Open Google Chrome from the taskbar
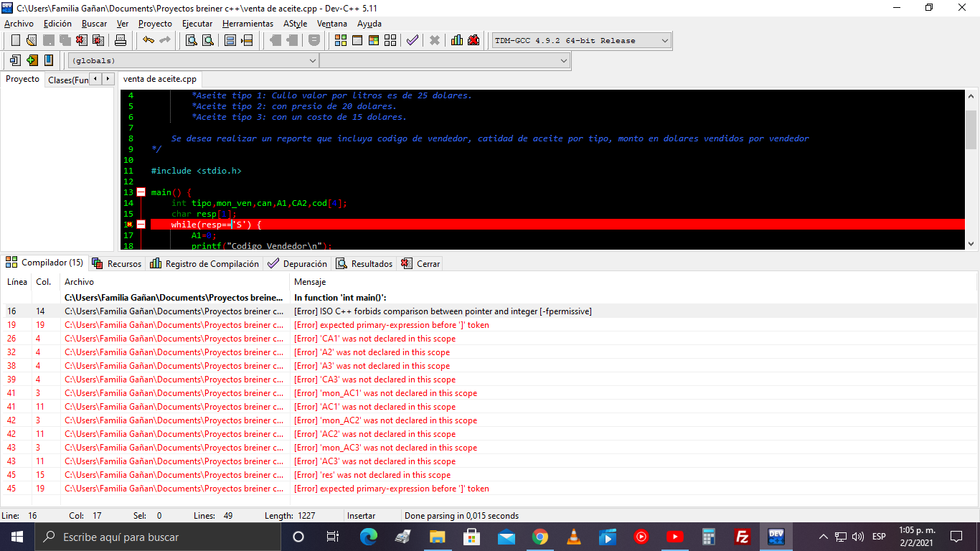The image size is (980, 551). [x=540, y=537]
